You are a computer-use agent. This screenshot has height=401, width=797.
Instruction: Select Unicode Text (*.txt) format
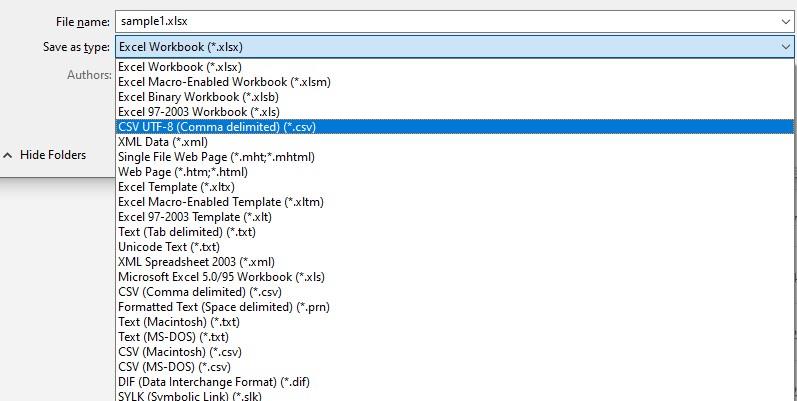[x=454, y=247]
